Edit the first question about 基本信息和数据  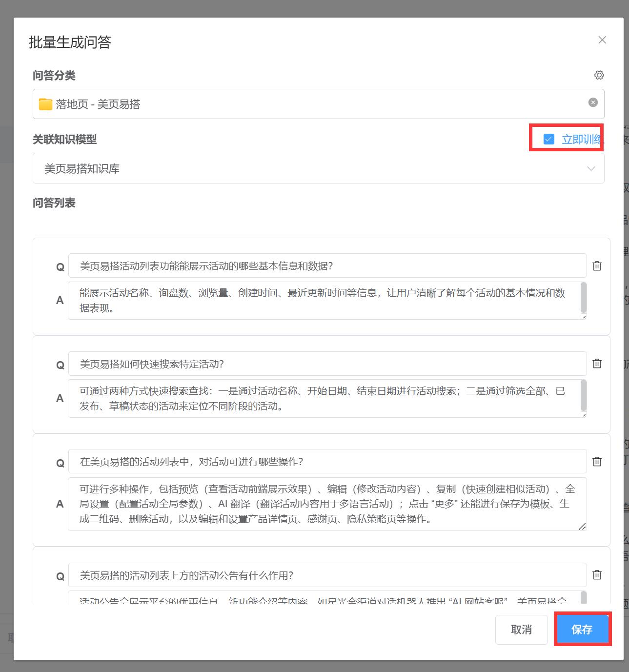(x=327, y=266)
